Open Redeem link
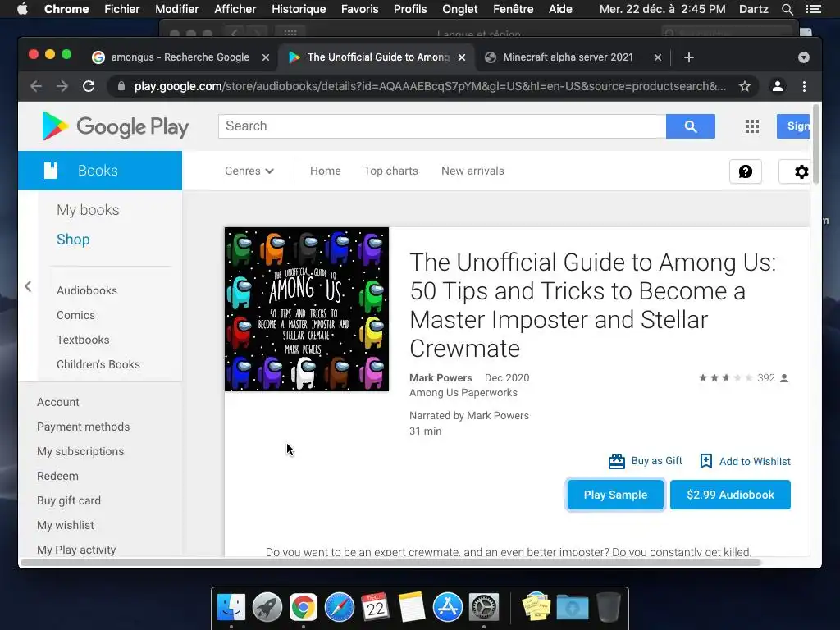This screenshot has height=630, width=840. point(57,477)
